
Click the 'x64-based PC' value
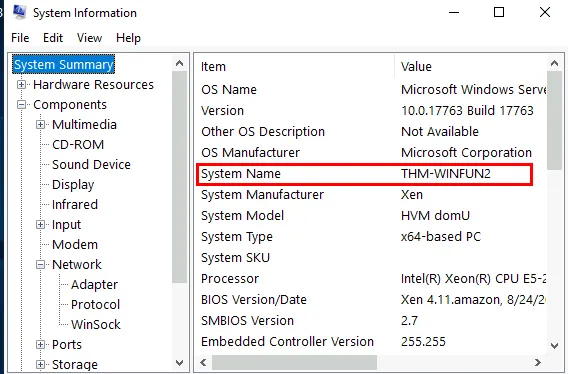441,237
